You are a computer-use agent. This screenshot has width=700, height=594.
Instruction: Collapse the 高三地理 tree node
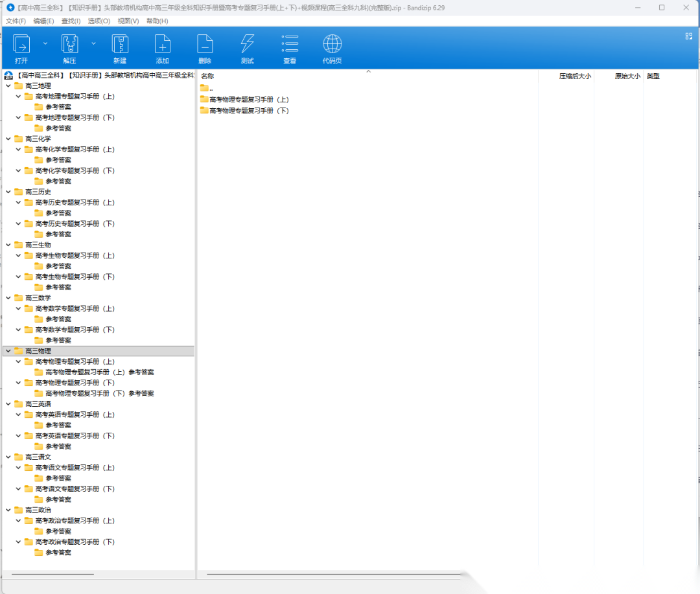[8, 86]
